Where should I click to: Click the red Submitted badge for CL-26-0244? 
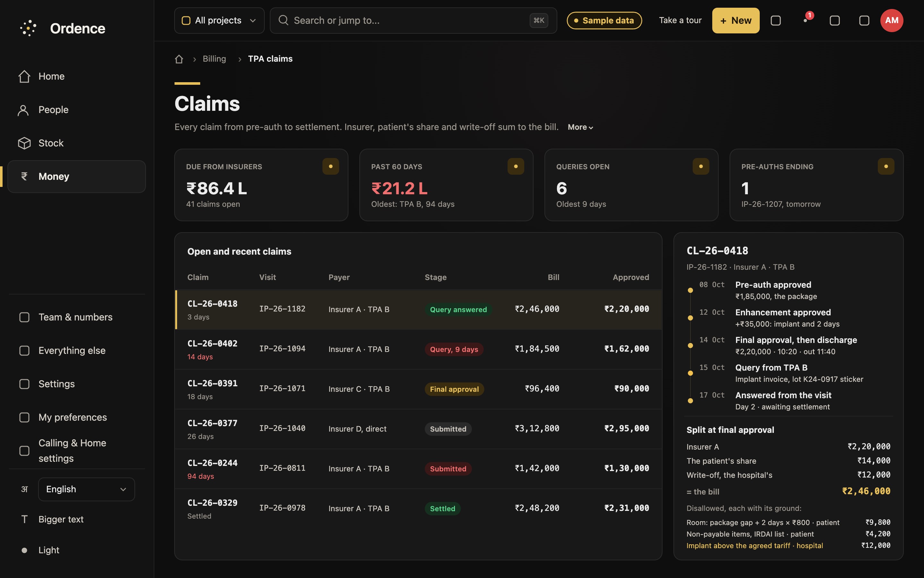[x=448, y=469]
